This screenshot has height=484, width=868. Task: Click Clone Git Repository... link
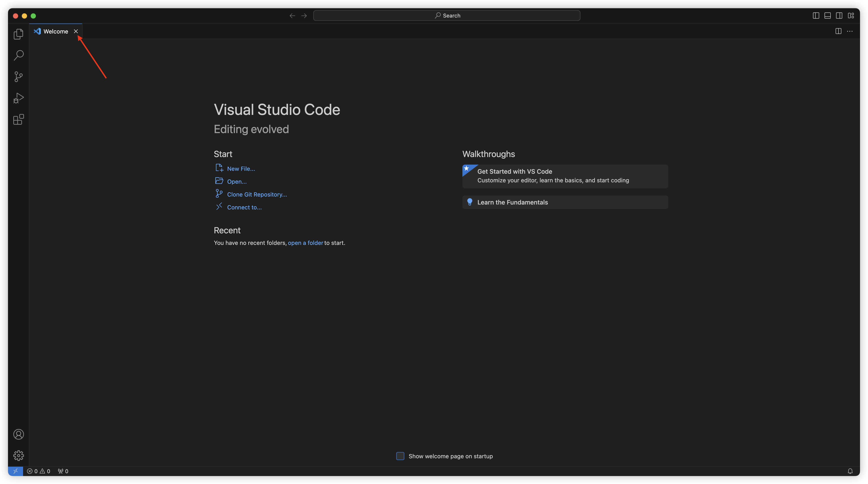pos(257,194)
